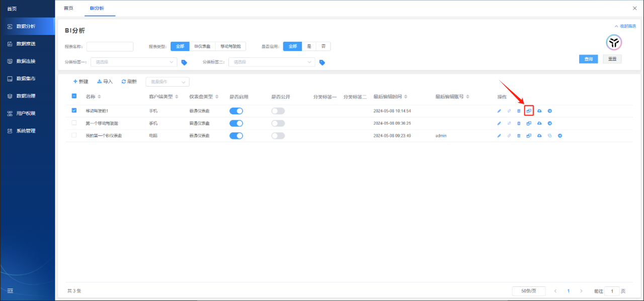
Task: Open 数据分析 in the sidebar
Action: coord(28,26)
